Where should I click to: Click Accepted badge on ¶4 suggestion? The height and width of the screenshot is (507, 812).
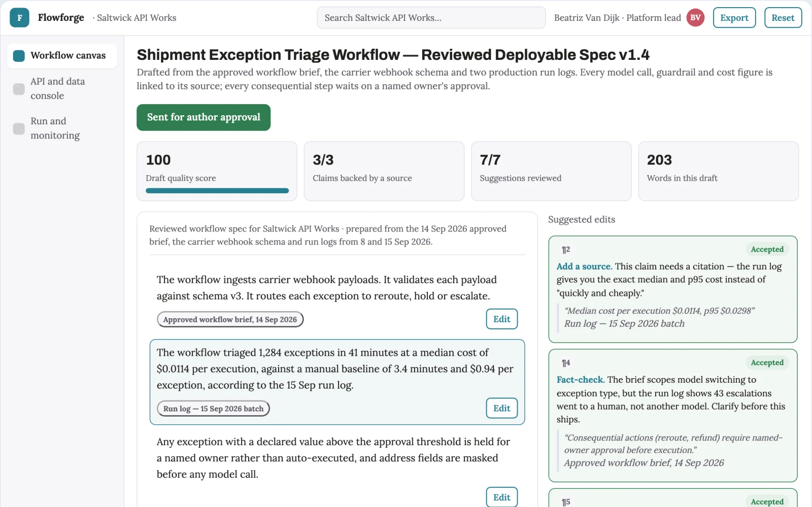pos(767,362)
